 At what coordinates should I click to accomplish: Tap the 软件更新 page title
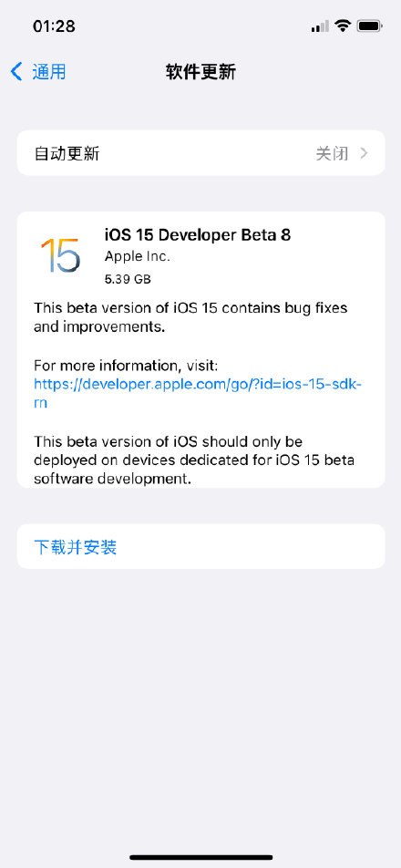(x=200, y=72)
